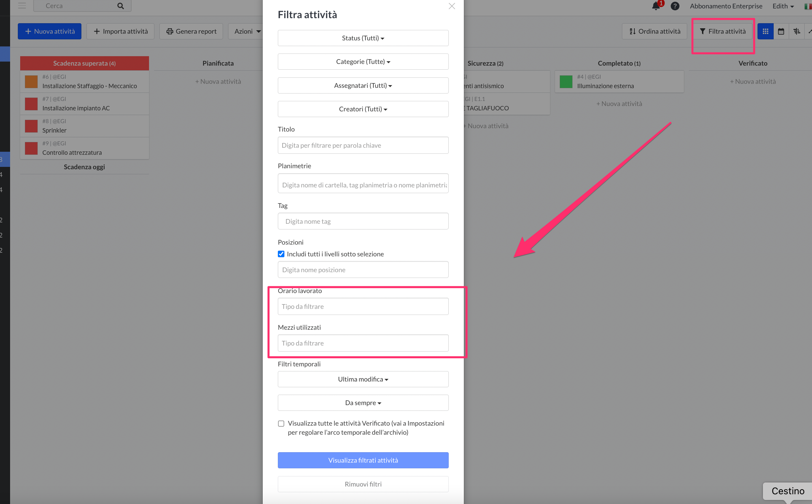Expand the Assegnatari (Tutti) dropdown
This screenshot has width=812, height=504.
pyautogui.click(x=363, y=85)
